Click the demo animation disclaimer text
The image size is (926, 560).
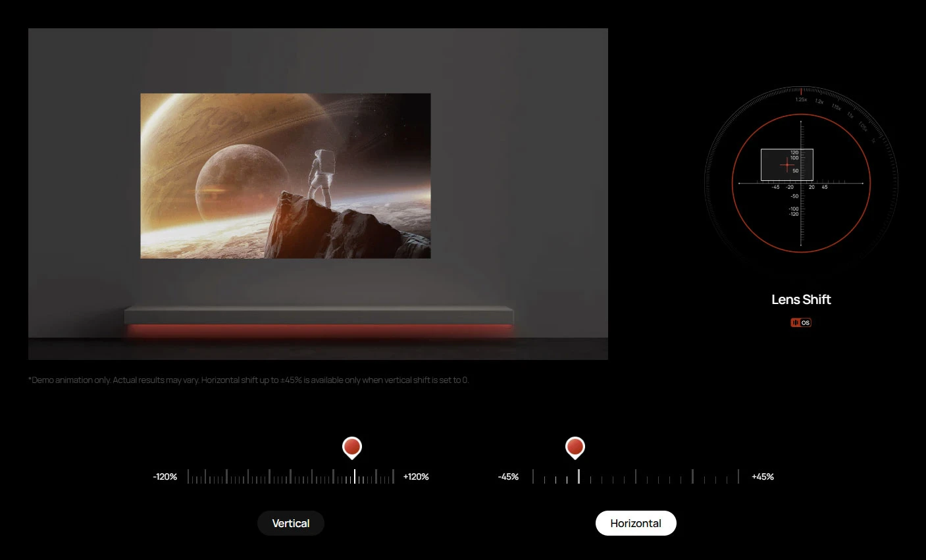249,380
